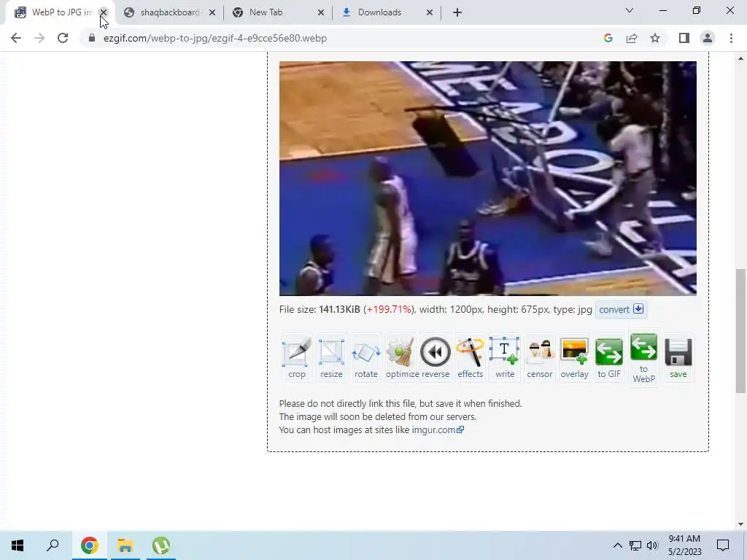Image resolution: width=747 pixels, height=560 pixels.
Task: Bookmark this page with star
Action: [655, 38]
